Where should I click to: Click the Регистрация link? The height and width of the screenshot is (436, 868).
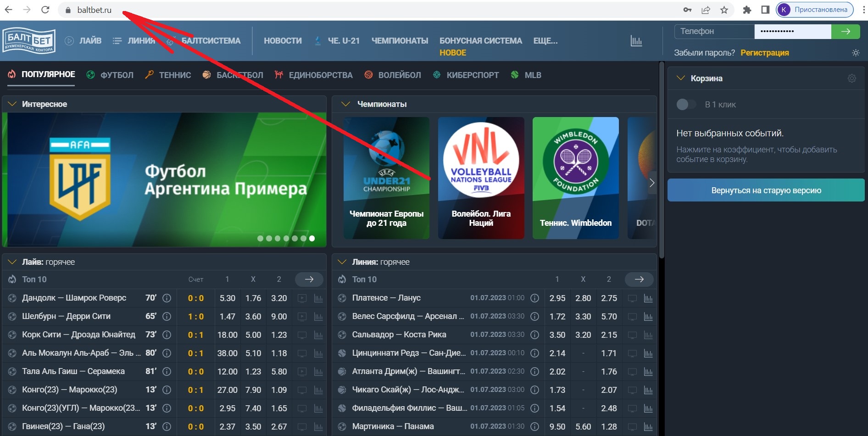click(765, 53)
